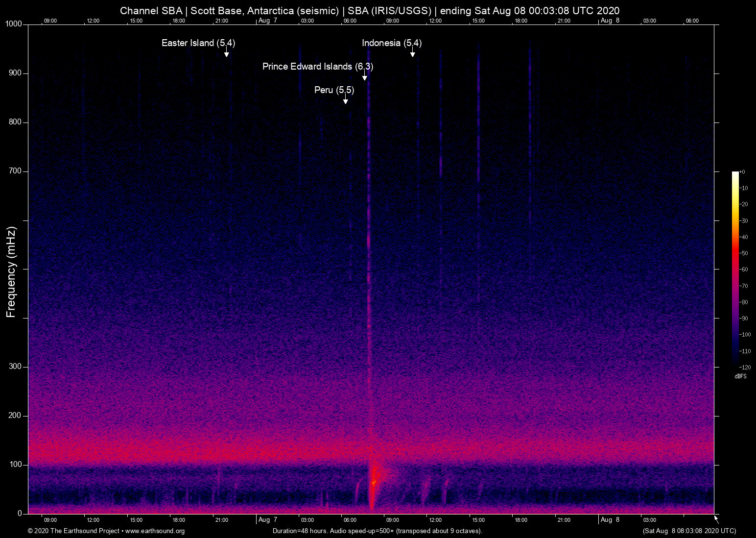Click the Aug 7 date marker on top axis

267,21
